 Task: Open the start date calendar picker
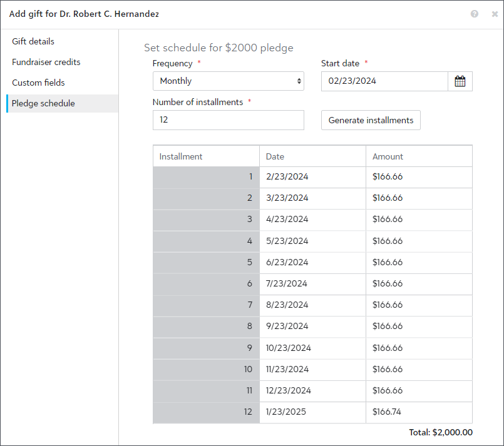pos(460,81)
